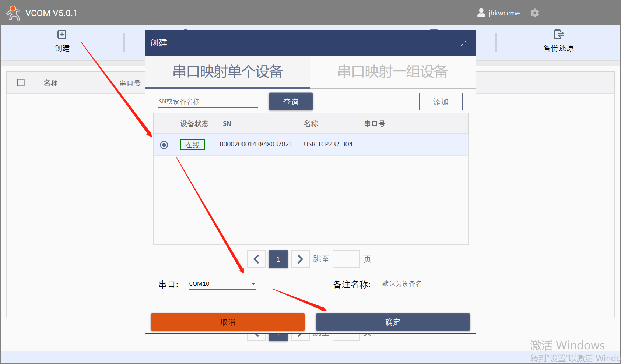The image size is (621, 364).
Task: Click the 跳至 page number input box
Action: pos(346,259)
